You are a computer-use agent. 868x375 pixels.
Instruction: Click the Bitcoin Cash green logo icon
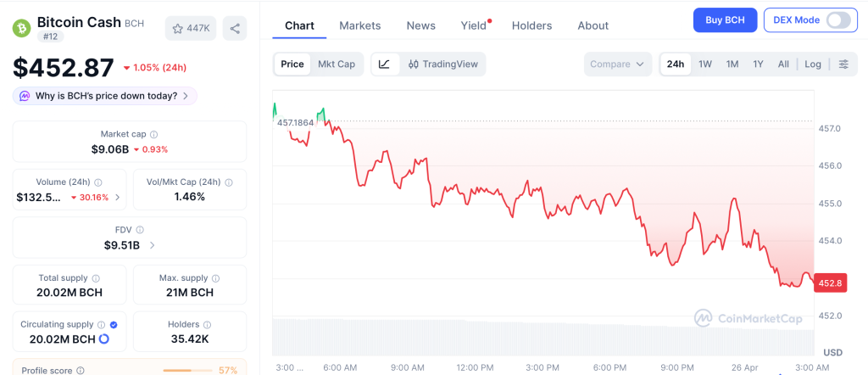[22, 28]
